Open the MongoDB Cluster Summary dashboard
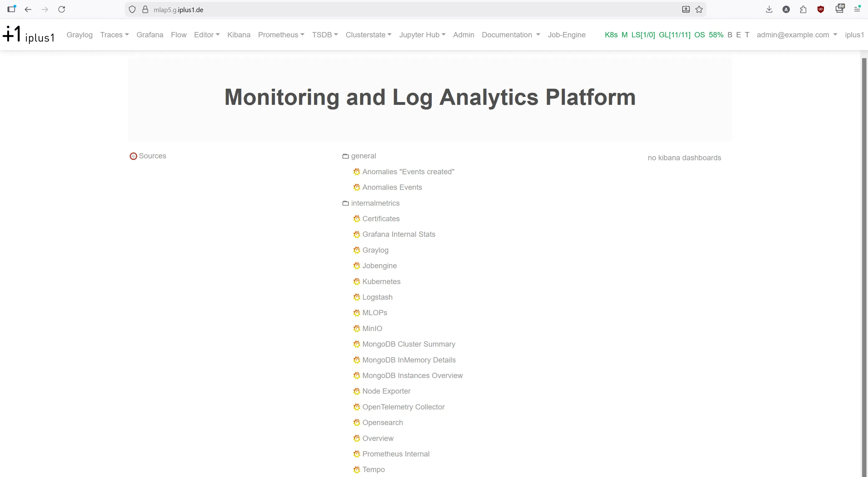868x477 pixels. coord(408,344)
